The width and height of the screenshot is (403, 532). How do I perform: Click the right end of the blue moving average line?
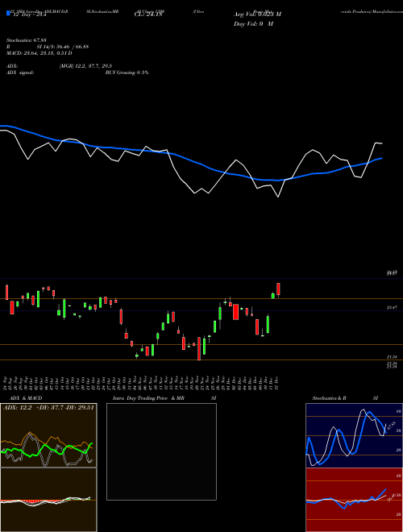coord(381,159)
